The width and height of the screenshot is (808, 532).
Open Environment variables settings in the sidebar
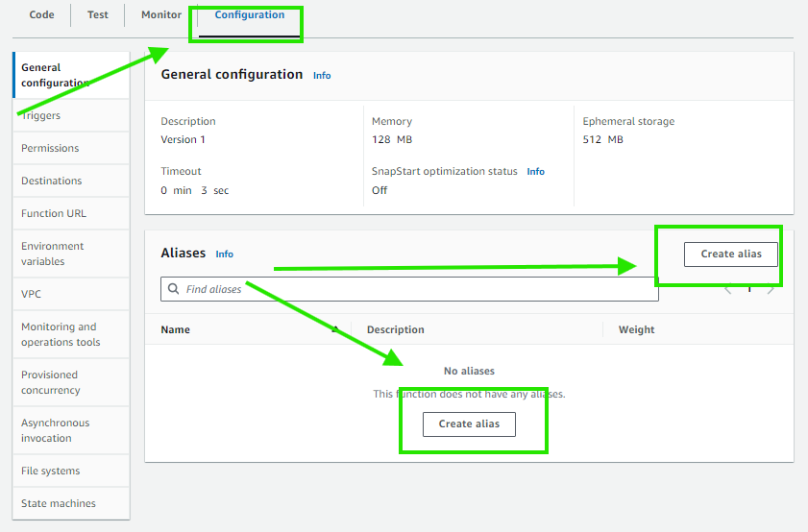click(x=53, y=254)
